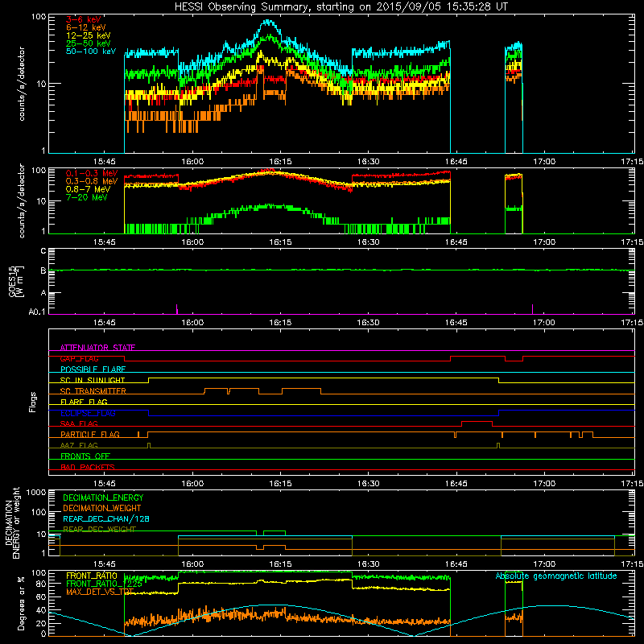Click the MAX_DET_VS_TOT legend label
The width and height of the screenshot is (644, 644).
[x=100, y=592]
